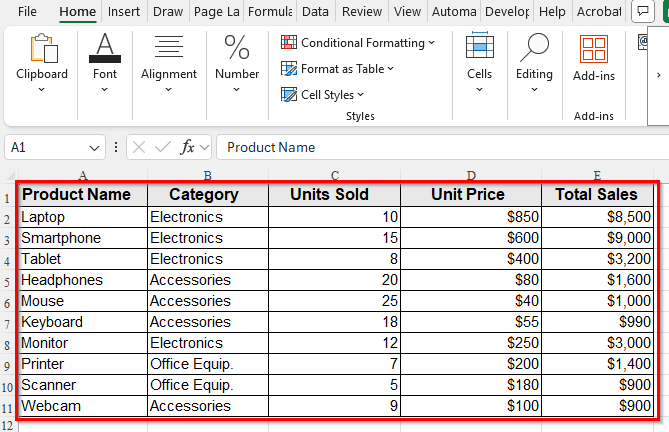Expand the Cells dropdown arrow
The height and width of the screenshot is (432, 669).
pyautogui.click(x=479, y=90)
